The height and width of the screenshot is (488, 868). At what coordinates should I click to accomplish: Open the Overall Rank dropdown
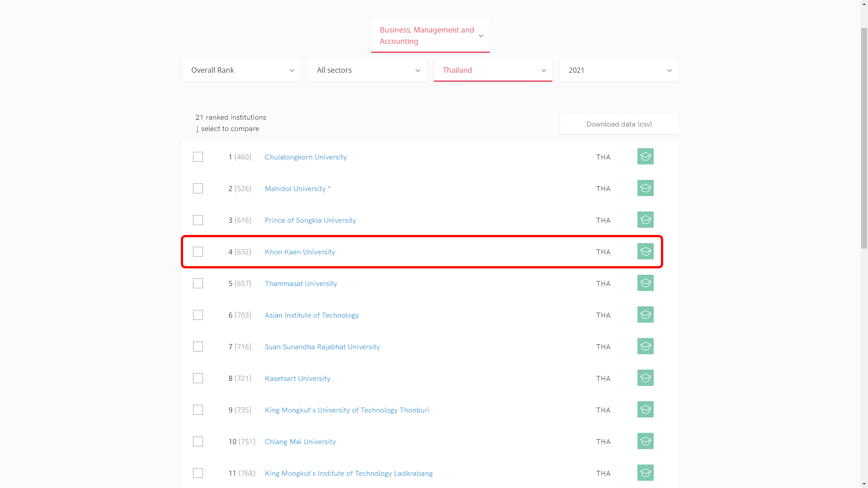[x=241, y=70]
